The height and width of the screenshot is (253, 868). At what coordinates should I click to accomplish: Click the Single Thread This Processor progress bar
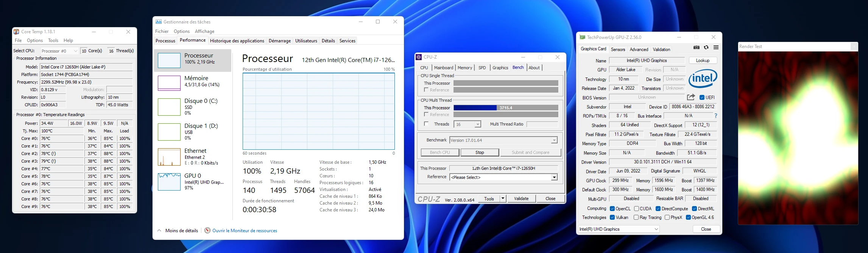506,83
